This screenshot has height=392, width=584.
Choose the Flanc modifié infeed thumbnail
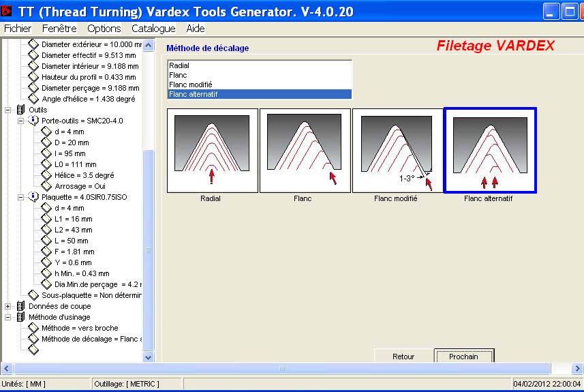point(397,151)
